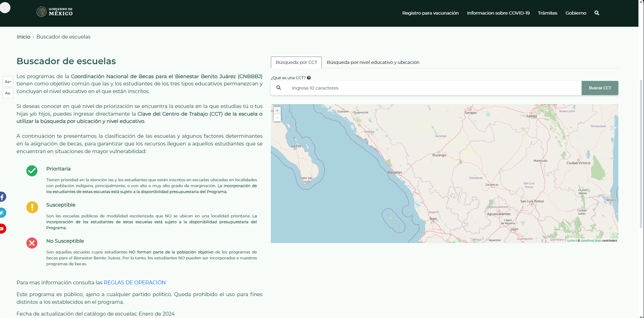The height and width of the screenshot is (318, 644).
Task: Click Ciudad Victoria label on the map
Action: point(578,163)
